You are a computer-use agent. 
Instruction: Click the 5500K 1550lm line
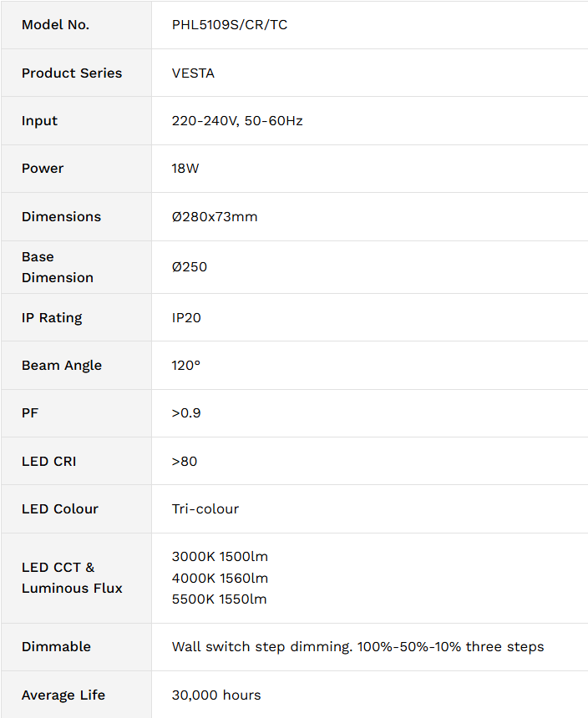[x=219, y=599]
